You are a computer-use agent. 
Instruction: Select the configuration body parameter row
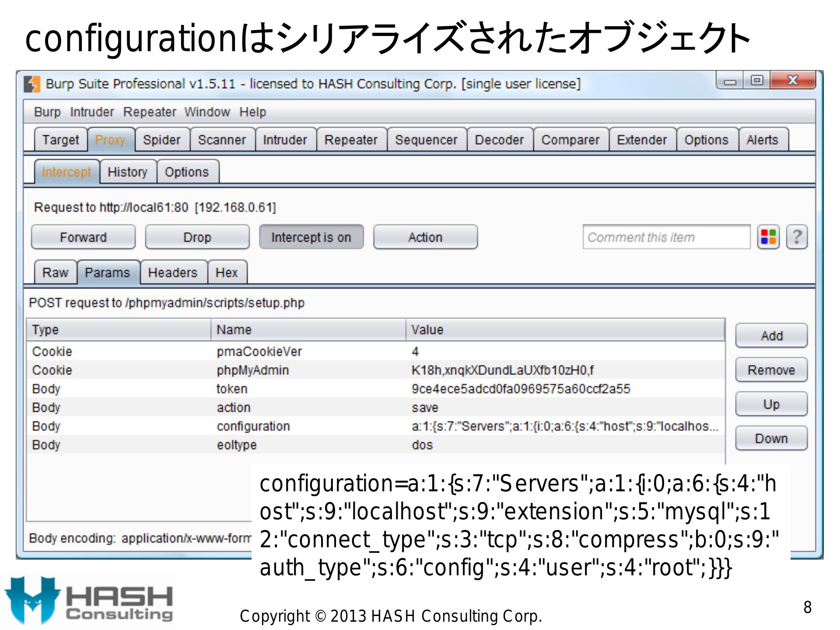pyautogui.click(x=375, y=426)
